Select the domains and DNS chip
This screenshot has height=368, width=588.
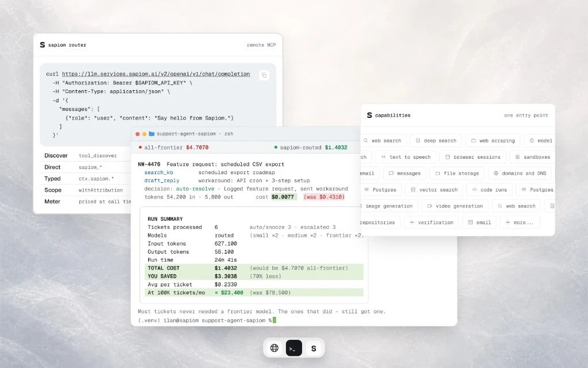tap(519, 174)
